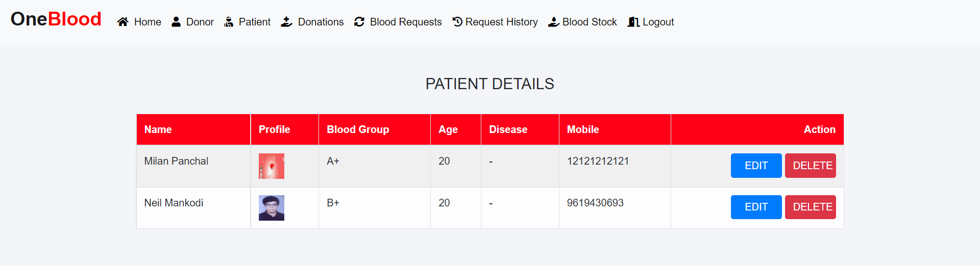The width and height of the screenshot is (980, 266).
Task: Click the Blood Group column header
Action: (x=358, y=129)
